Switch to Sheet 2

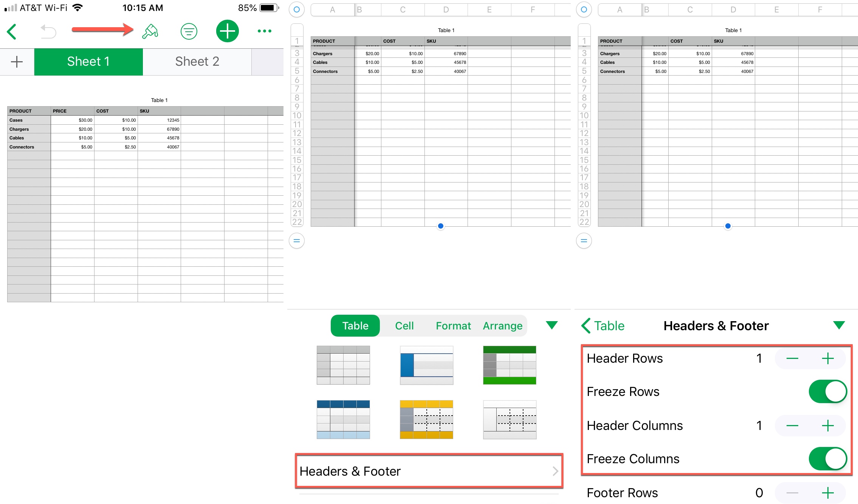(197, 61)
